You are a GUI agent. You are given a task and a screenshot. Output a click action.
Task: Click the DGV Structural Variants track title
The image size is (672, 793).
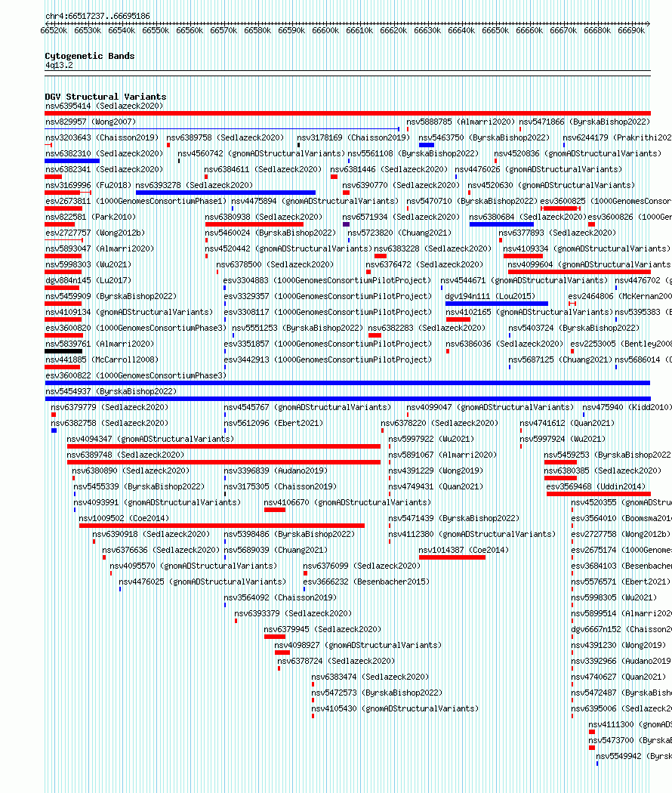point(105,97)
